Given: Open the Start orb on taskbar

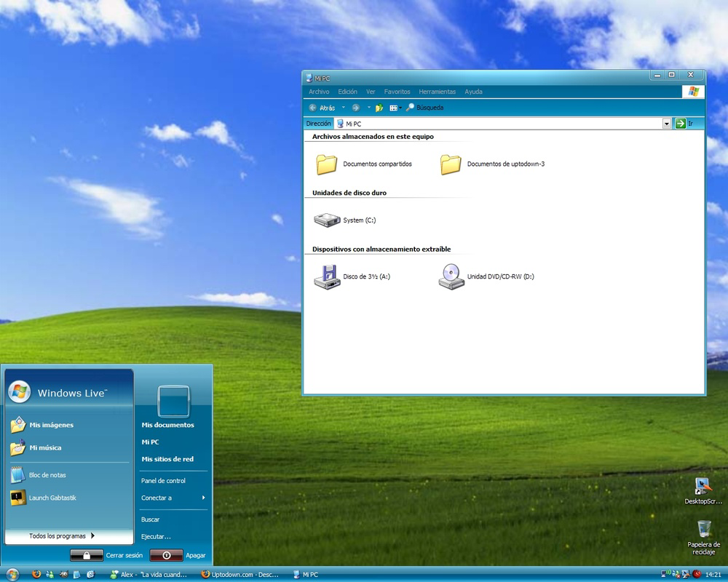Looking at the screenshot, I should tap(12, 574).
